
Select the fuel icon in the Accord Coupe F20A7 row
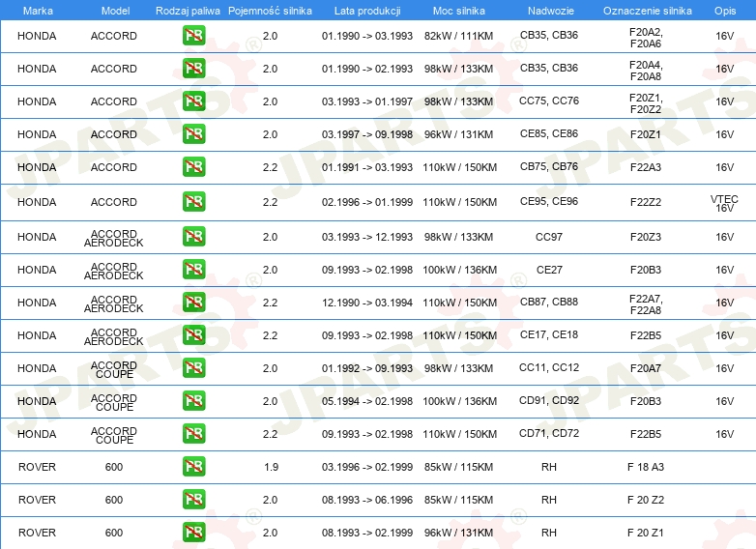[193, 367]
